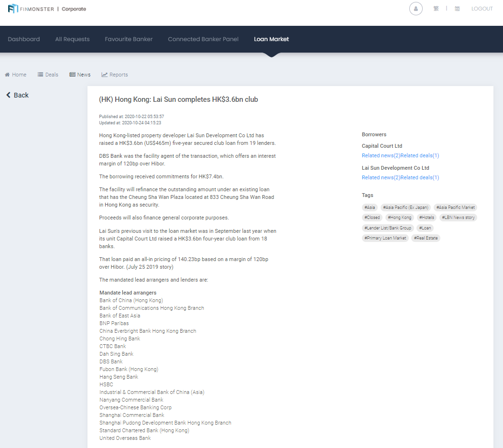
Task: Switch language to Simplified Chinese (简)
Action: pyautogui.click(x=457, y=9)
